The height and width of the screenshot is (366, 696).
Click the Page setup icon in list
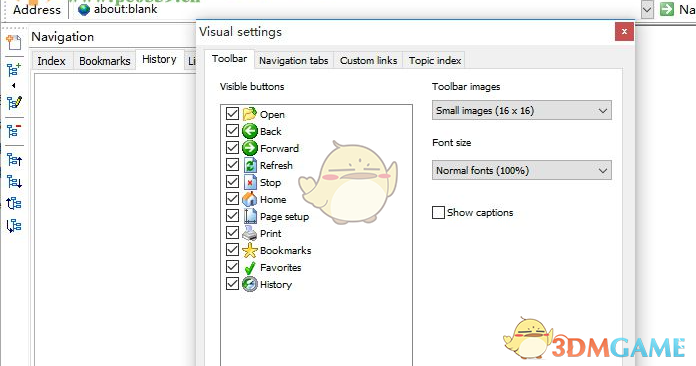point(249,216)
